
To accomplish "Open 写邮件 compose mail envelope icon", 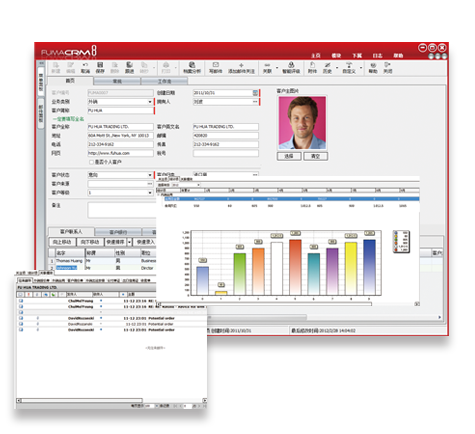I will click(x=215, y=67).
